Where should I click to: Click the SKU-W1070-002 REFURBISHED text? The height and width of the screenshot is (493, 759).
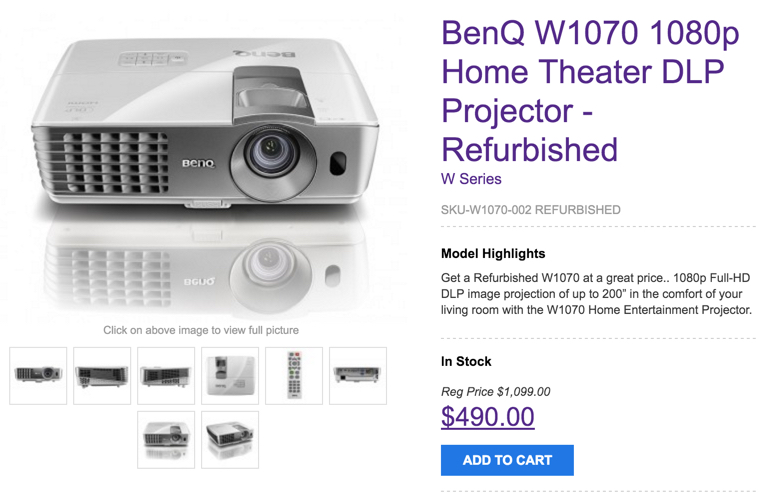531,210
